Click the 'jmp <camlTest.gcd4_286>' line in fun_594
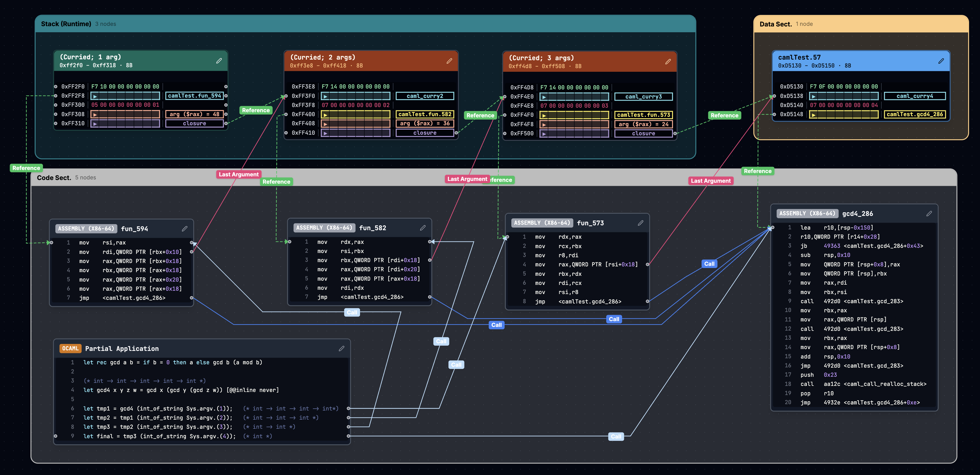The image size is (980, 475). pos(122,298)
